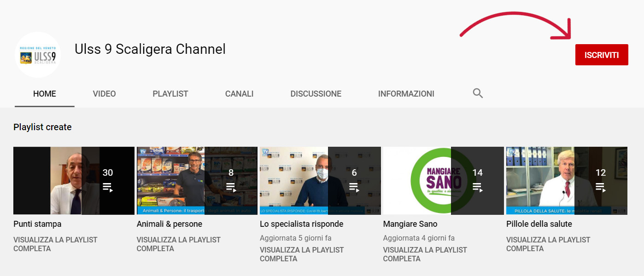Click the Playlist create section heading
The height and width of the screenshot is (276, 644).
[42, 127]
